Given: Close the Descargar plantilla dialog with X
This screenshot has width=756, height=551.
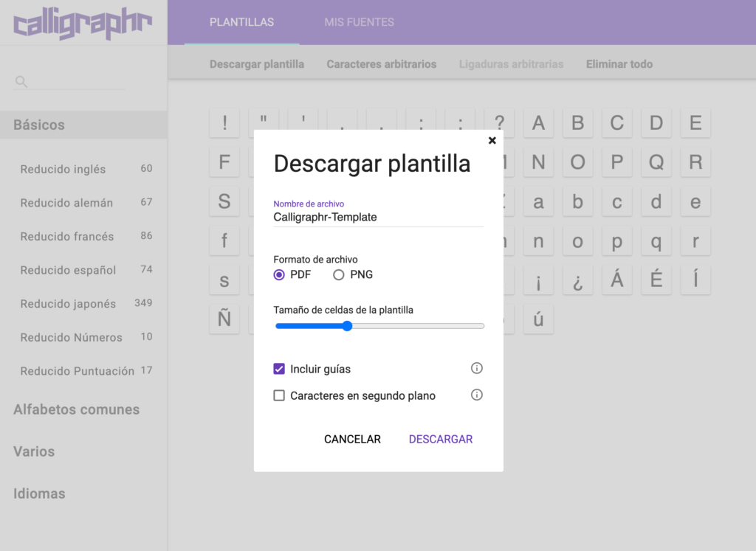Looking at the screenshot, I should [x=492, y=141].
